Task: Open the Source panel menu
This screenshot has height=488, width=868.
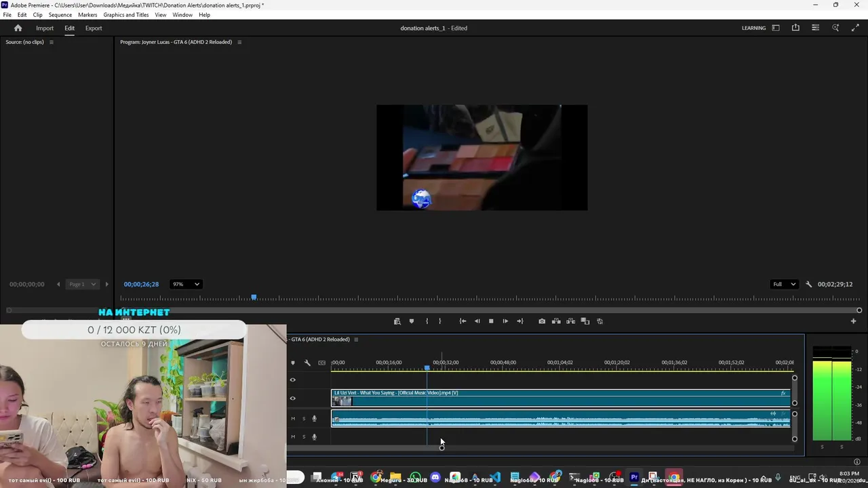Action: (51, 42)
